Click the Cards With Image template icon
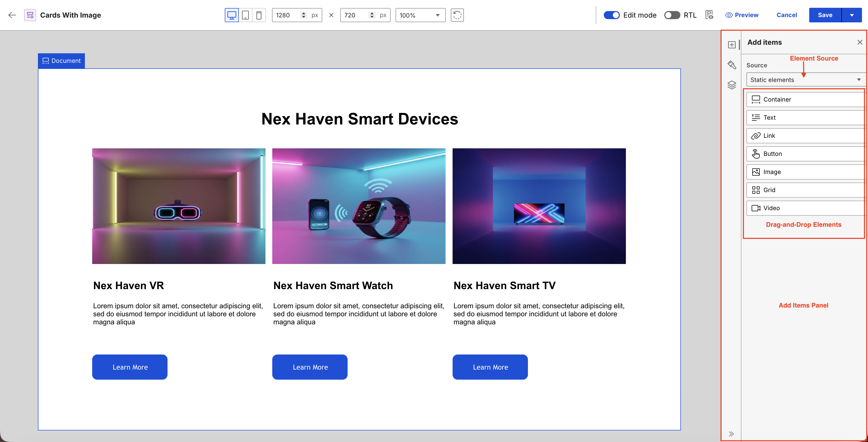The height and width of the screenshot is (442, 868). pos(30,15)
